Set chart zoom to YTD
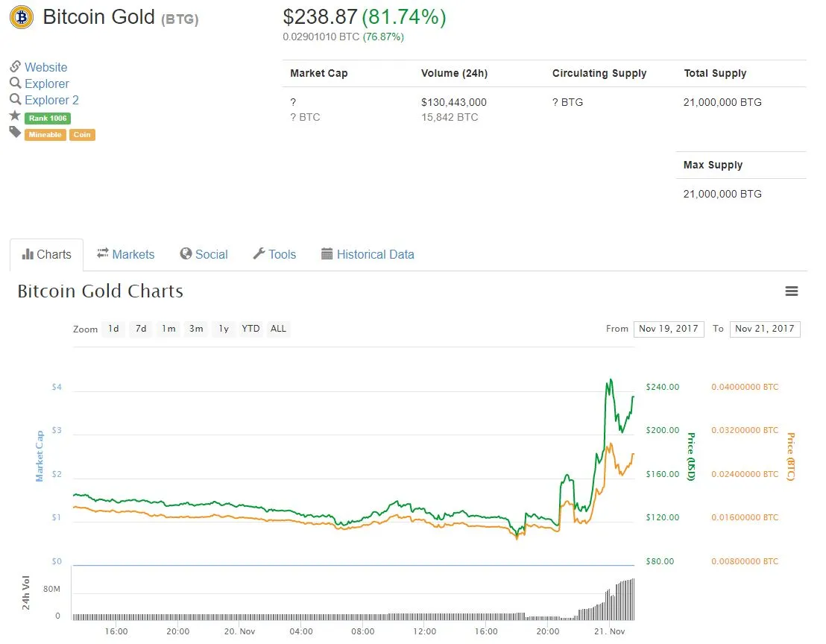 [x=250, y=329]
